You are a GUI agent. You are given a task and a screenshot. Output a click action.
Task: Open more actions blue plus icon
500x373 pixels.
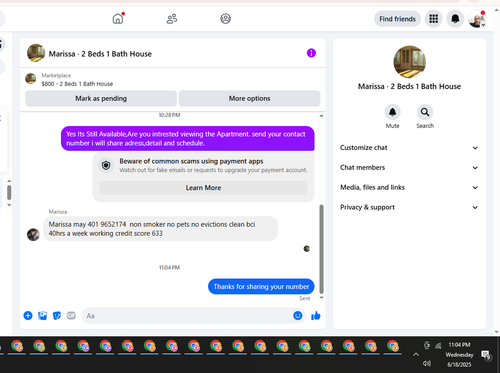tap(28, 315)
